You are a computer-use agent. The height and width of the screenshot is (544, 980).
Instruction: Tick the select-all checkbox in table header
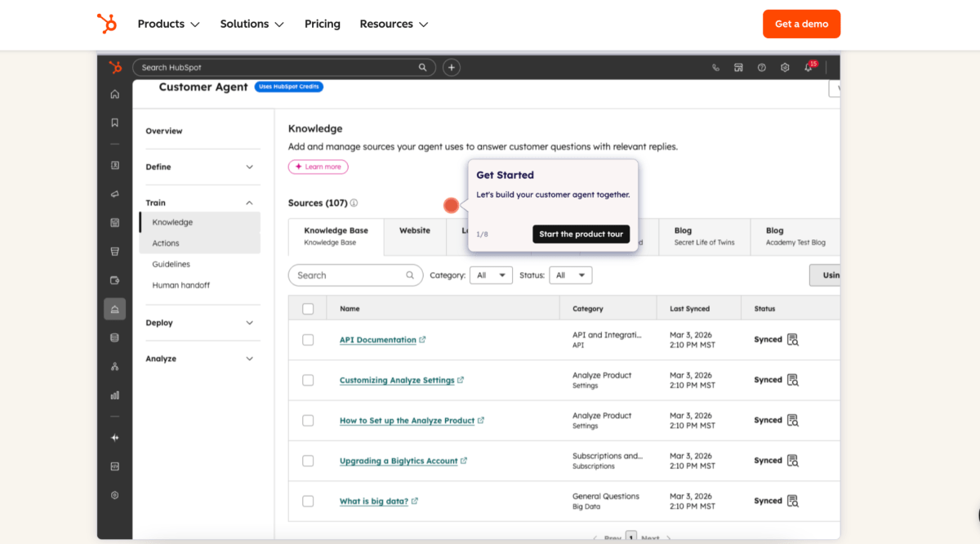308,309
